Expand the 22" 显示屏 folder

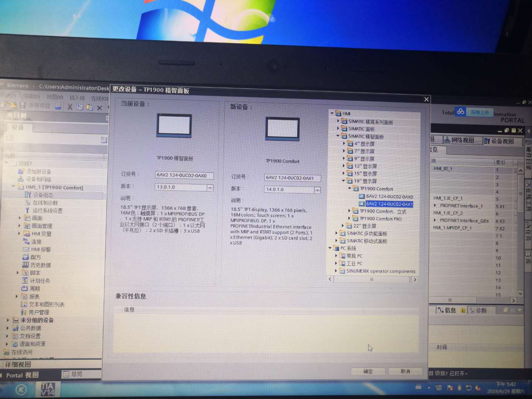(343, 226)
